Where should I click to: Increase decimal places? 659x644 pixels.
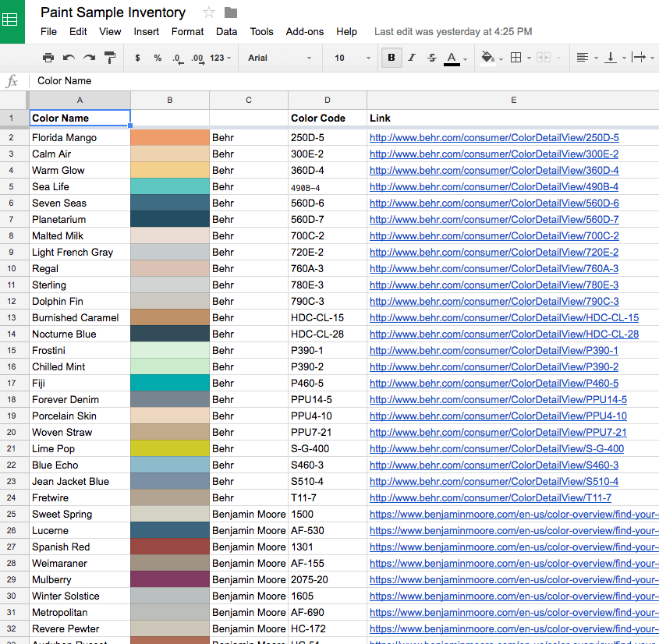(x=198, y=58)
